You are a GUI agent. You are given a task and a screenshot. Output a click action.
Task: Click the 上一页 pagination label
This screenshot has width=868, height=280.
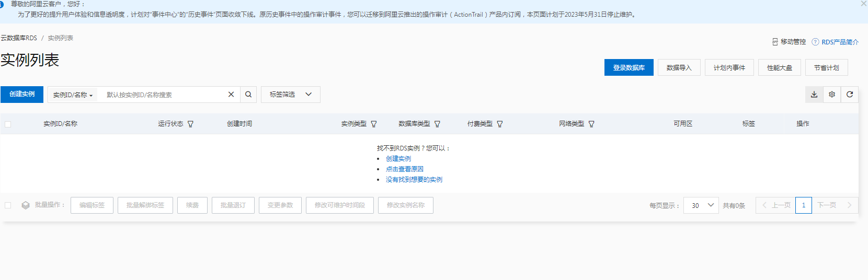click(x=781, y=205)
